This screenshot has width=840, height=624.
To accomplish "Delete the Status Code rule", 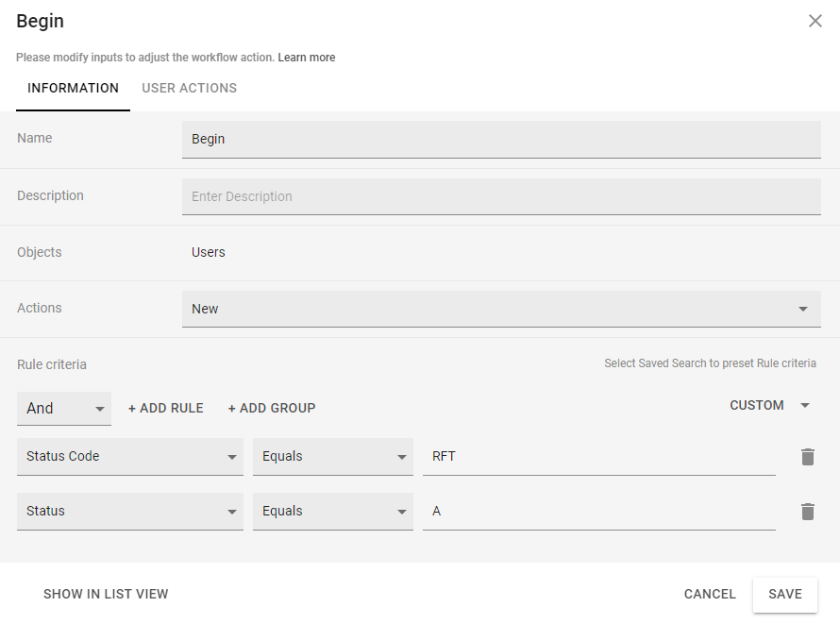I will [x=807, y=456].
